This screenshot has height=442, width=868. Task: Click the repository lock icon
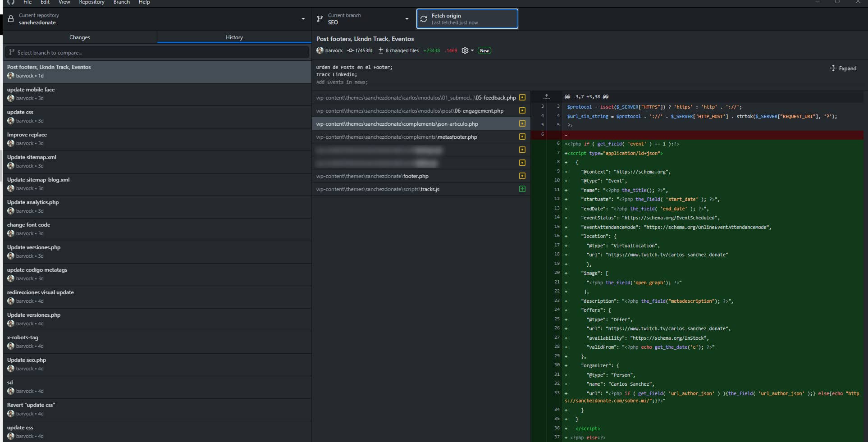tap(11, 19)
